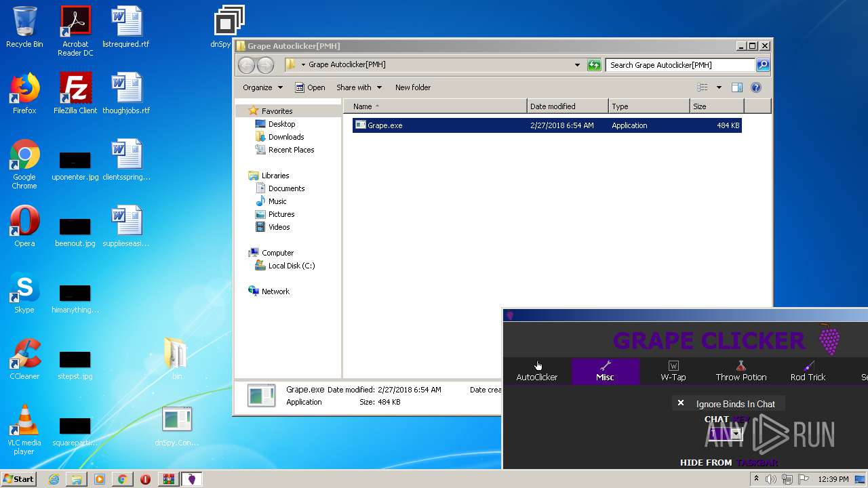Click the Grape.exe application icon in the list
The image size is (868, 488).
click(x=361, y=125)
